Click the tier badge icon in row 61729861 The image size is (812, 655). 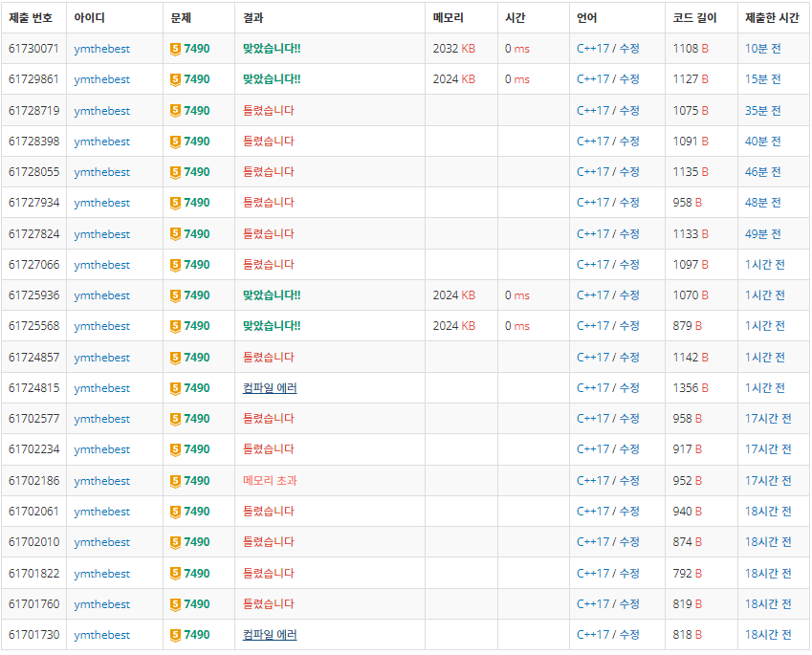click(175, 79)
